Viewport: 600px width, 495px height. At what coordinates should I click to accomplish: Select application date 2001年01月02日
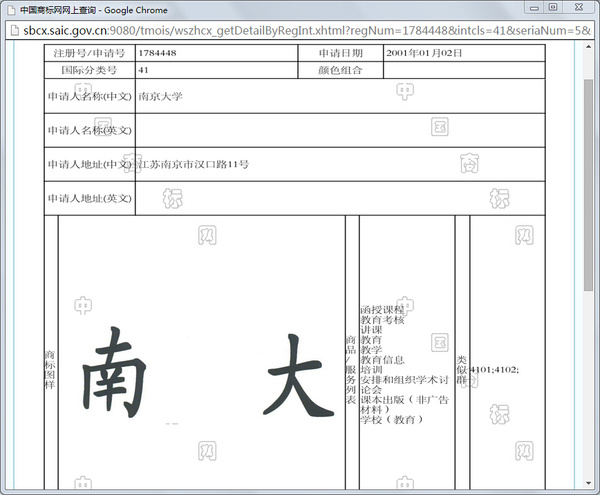coord(424,53)
